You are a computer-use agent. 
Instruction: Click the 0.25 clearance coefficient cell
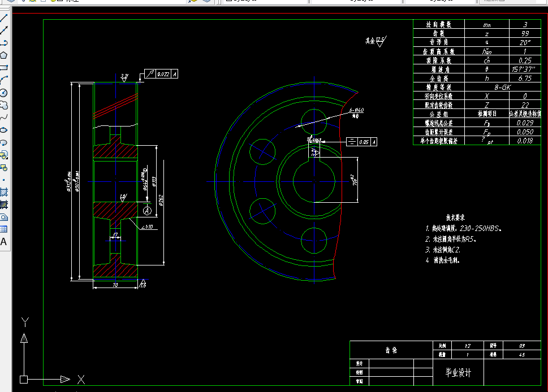525,60
